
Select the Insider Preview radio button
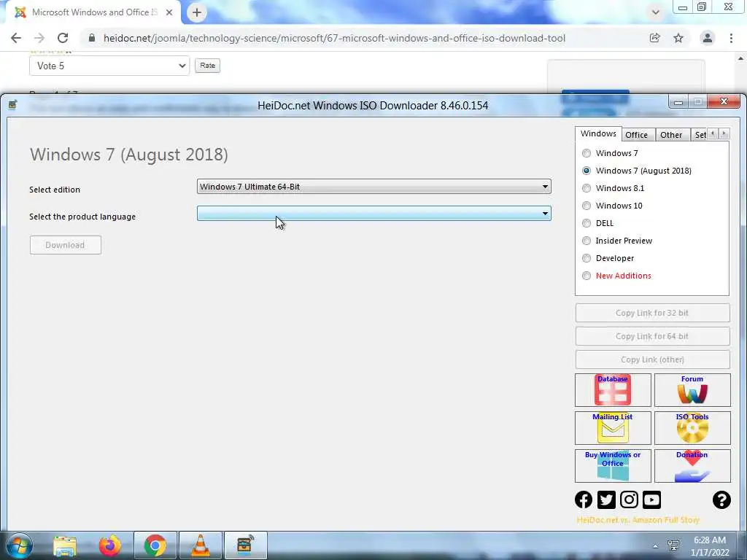point(587,241)
